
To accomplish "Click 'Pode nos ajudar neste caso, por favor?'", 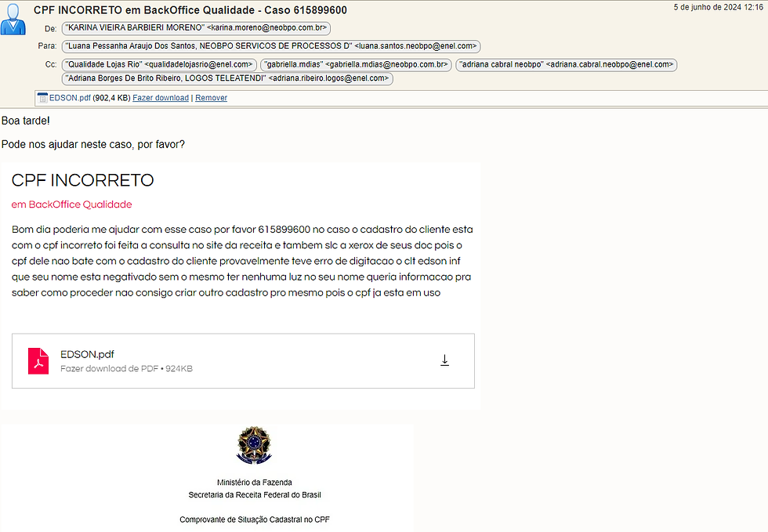I will point(93,144).
